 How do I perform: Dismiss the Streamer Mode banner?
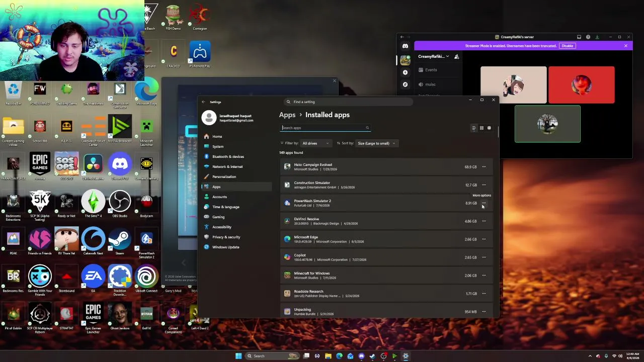tap(626, 46)
